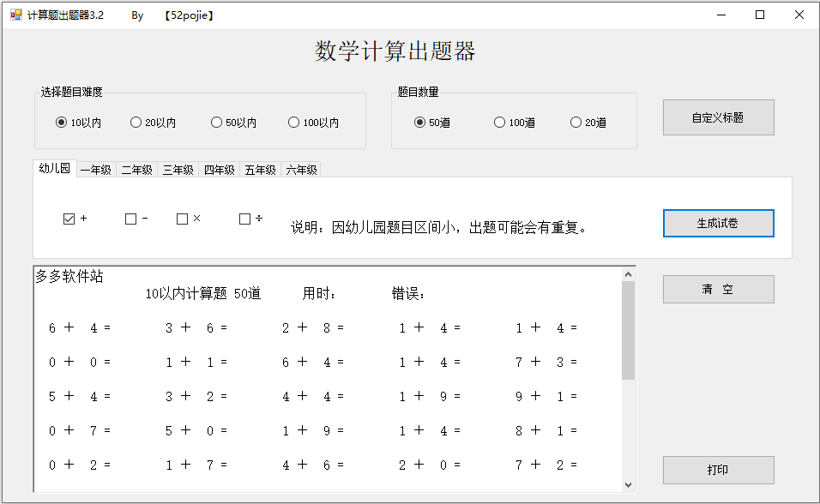Viewport: 820px width, 504px height.
Task: Go to the 五年级 tab
Action: click(261, 170)
